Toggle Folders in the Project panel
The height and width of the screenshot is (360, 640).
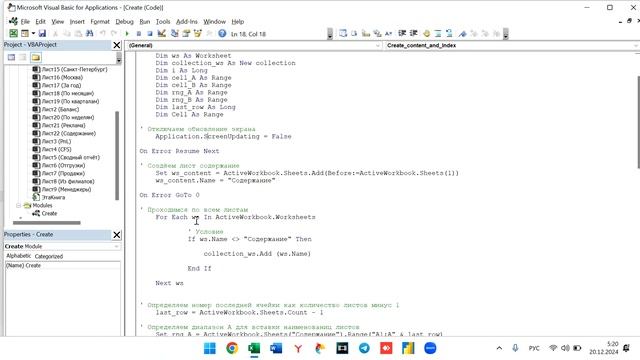(x=36, y=57)
